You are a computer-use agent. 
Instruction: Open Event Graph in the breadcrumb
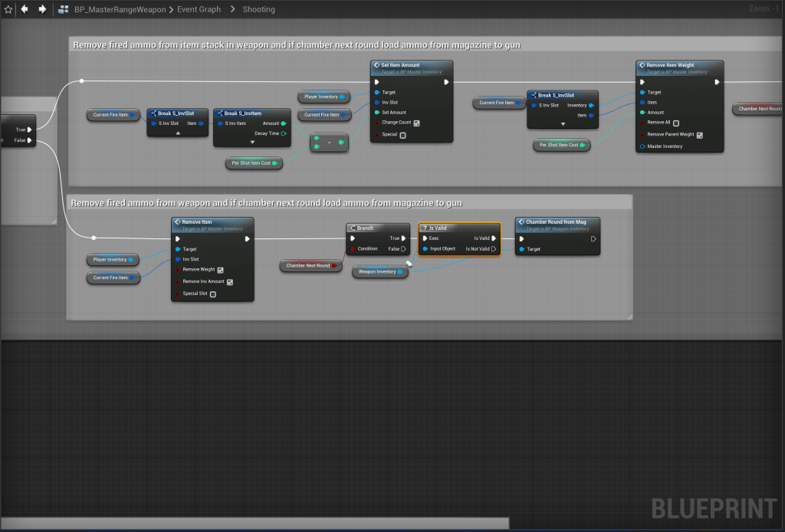pos(199,9)
